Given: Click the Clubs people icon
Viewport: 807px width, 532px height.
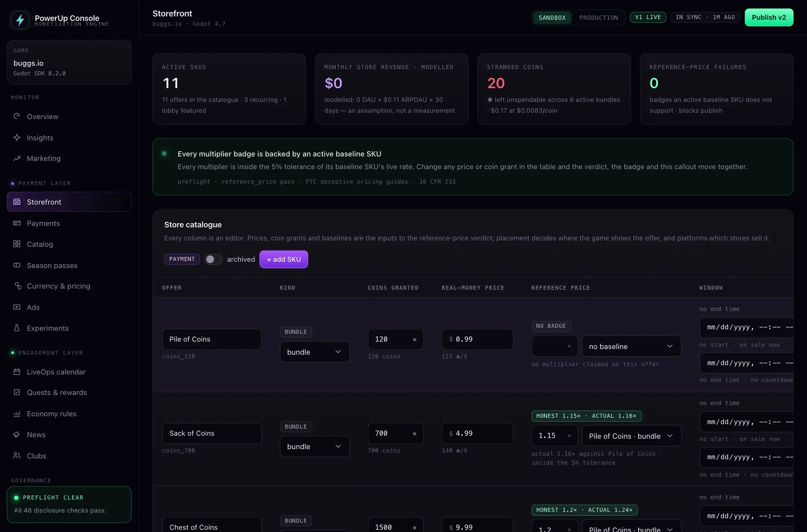Looking at the screenshot, I should tap(17, 456).
